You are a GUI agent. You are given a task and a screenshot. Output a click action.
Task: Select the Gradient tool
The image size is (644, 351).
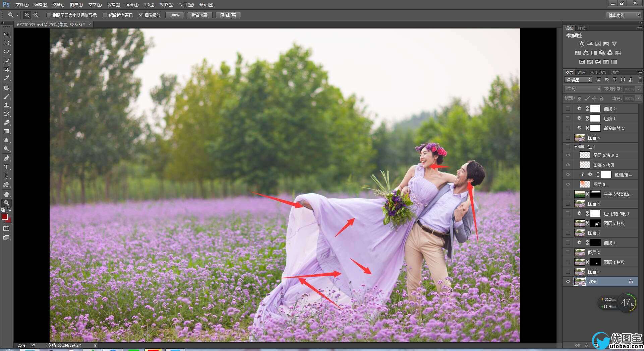(6, 132)
